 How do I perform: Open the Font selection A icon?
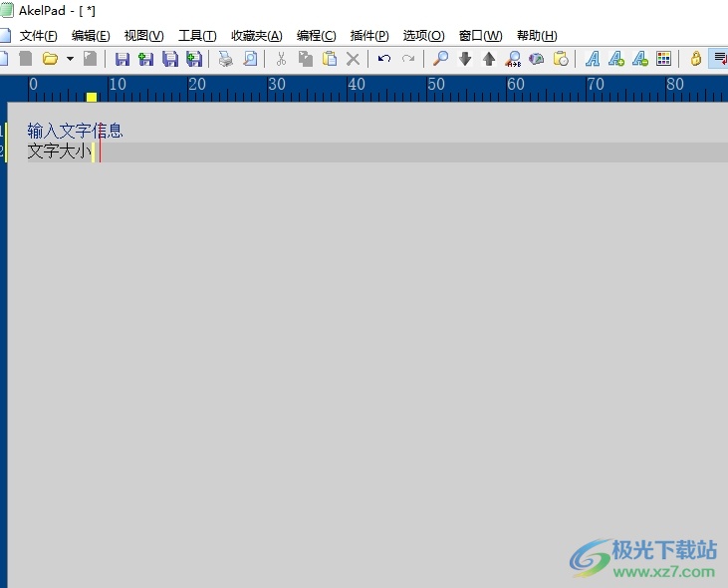[593, 59]
